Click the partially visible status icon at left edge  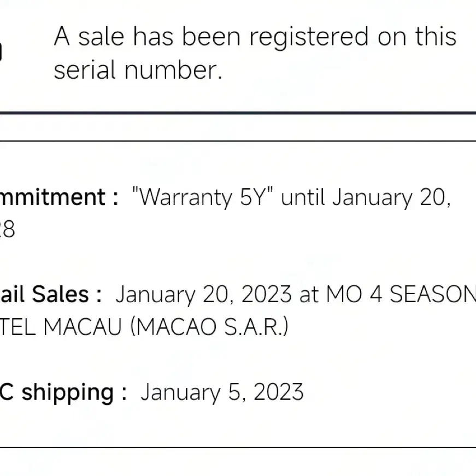pyautogui.click(x=1, y=51)
